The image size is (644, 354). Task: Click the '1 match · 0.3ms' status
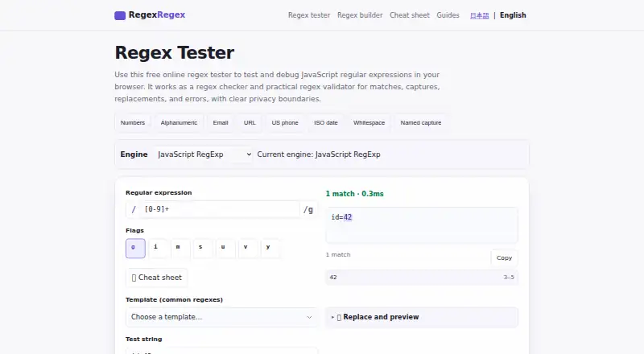tap(354, 194)
